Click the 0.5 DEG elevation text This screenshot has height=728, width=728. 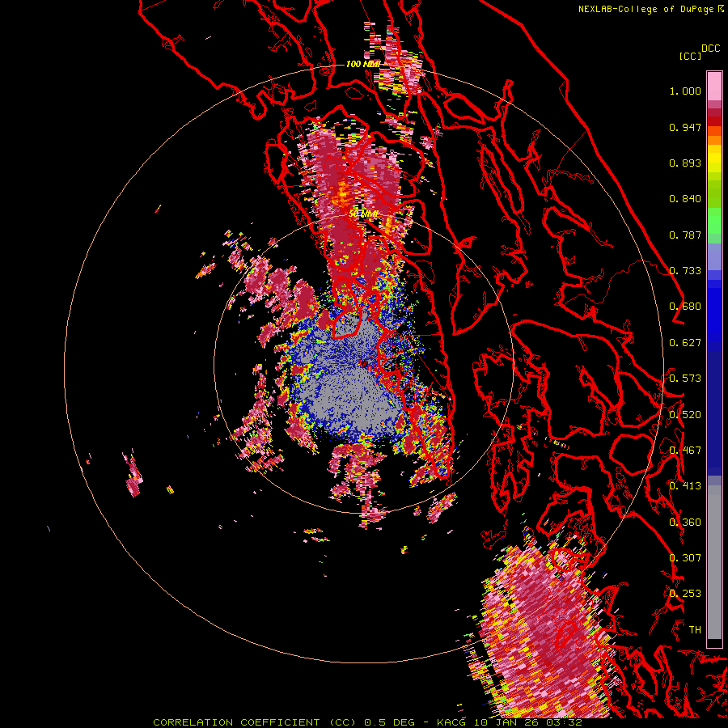pyautogui.click(x=392, y=722)
